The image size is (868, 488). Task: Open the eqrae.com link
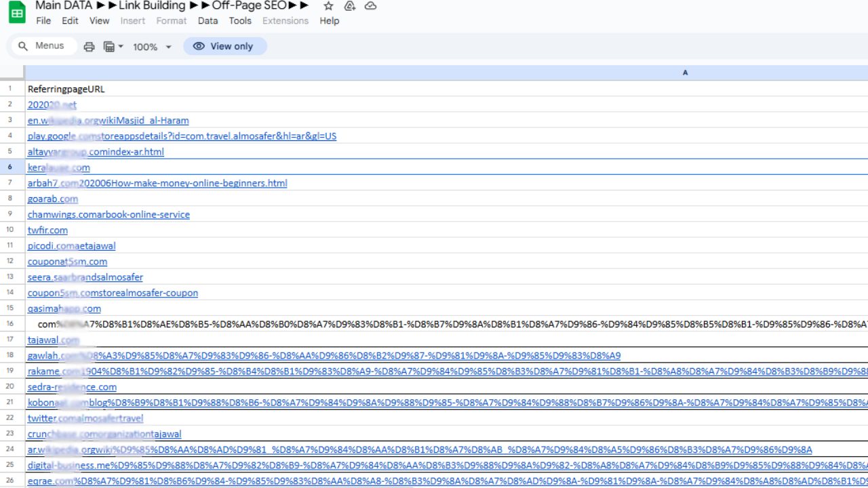[448, 481]
